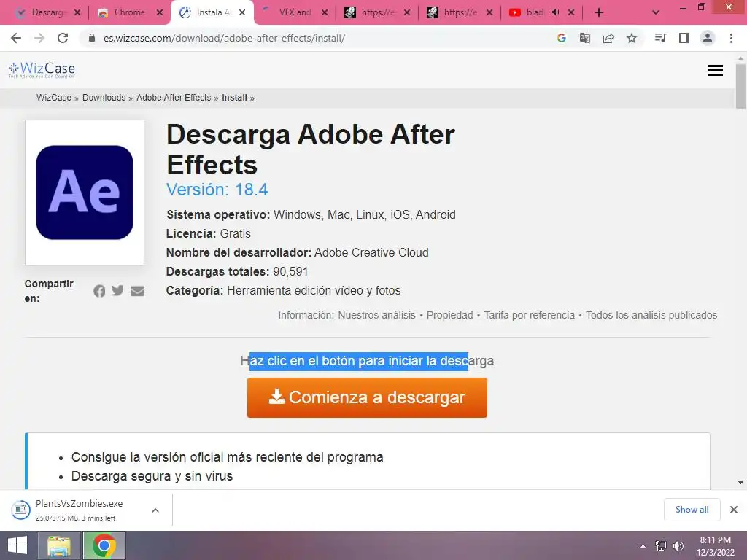Go back to the previous page
Image resolution: width=747 pixels, height=560 pixels.
tap(16, 38)
